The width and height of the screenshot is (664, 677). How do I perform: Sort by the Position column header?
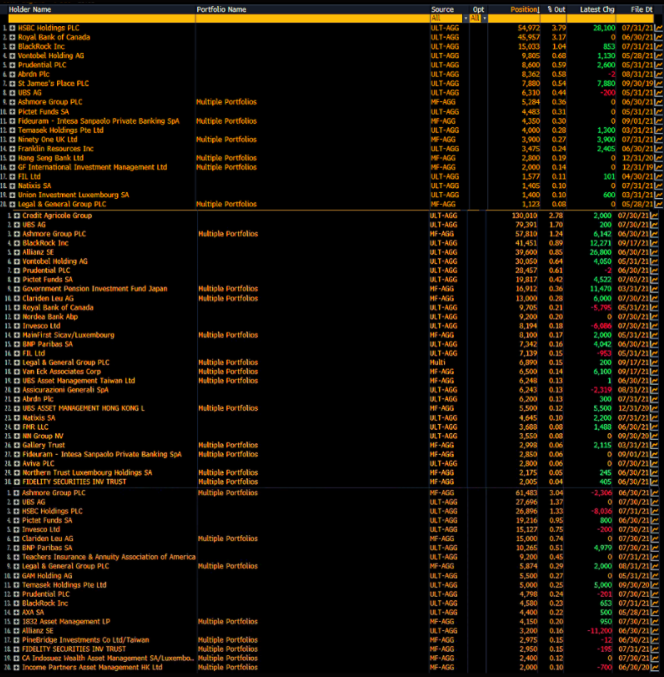[x=525, y=9]
